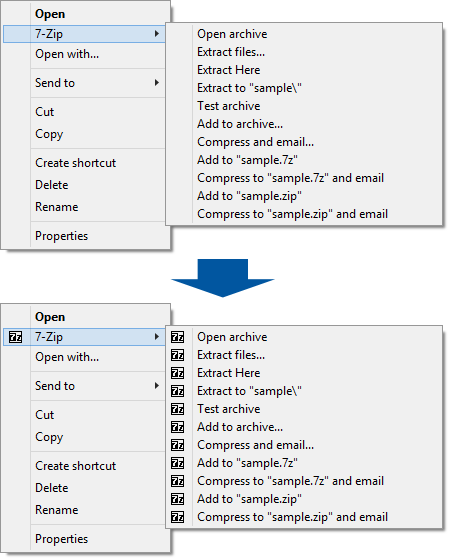Choose Cut in the menu with 7z icons
This screenshot has height=560, width=450.
pos(45,415)
